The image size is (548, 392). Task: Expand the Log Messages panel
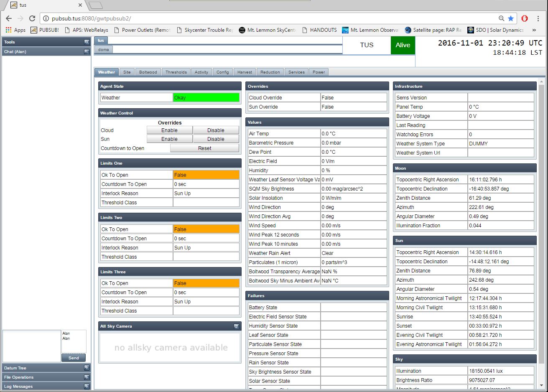click(87, 387)
